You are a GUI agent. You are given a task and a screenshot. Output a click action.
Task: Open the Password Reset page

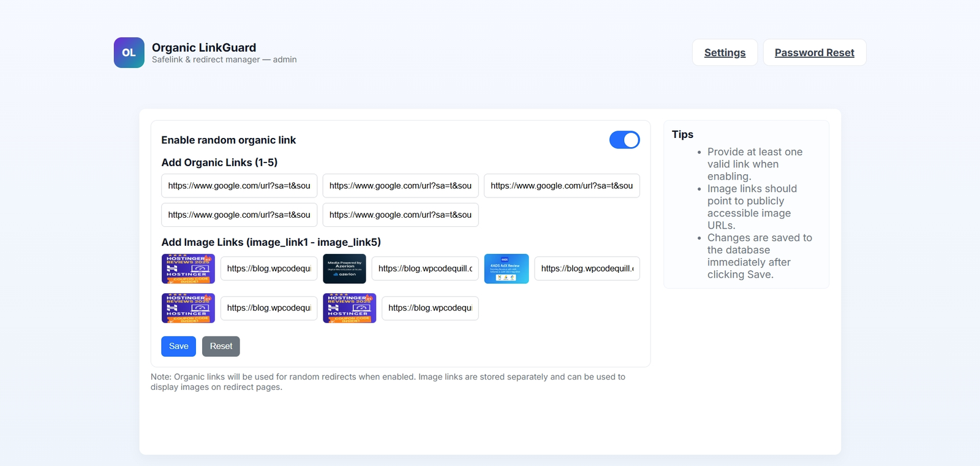(814, 53)
